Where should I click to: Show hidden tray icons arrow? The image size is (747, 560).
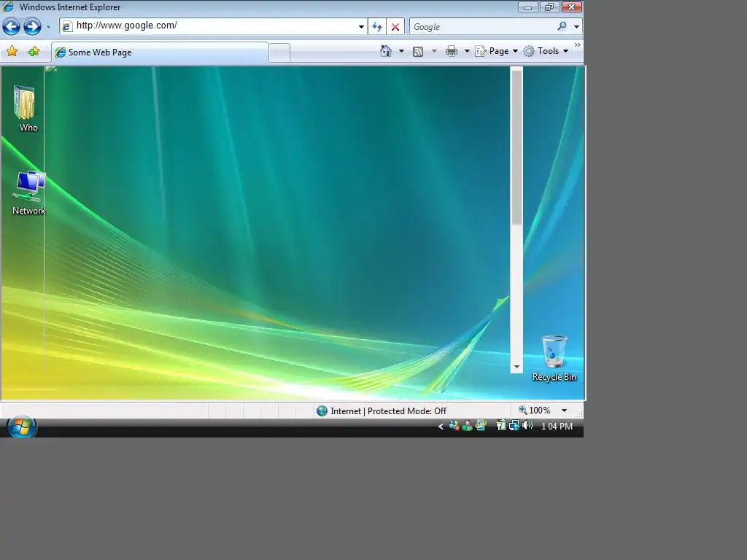[x=441, y=426]
